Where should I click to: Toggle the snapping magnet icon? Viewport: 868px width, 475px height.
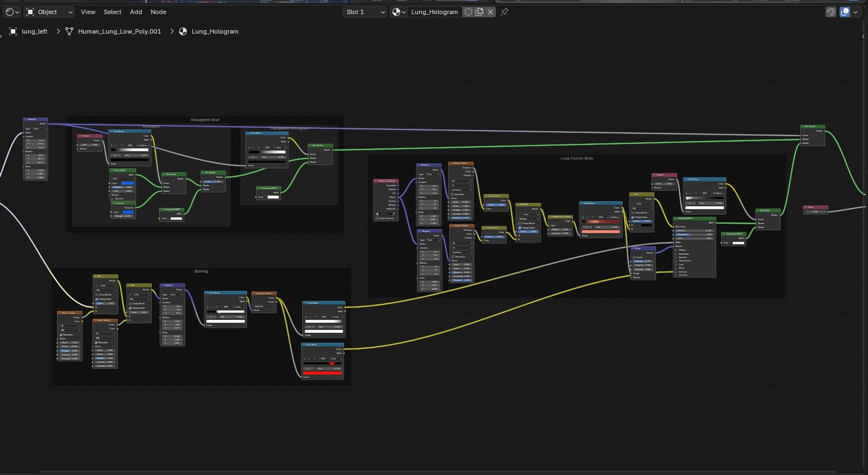pos(830,12)
